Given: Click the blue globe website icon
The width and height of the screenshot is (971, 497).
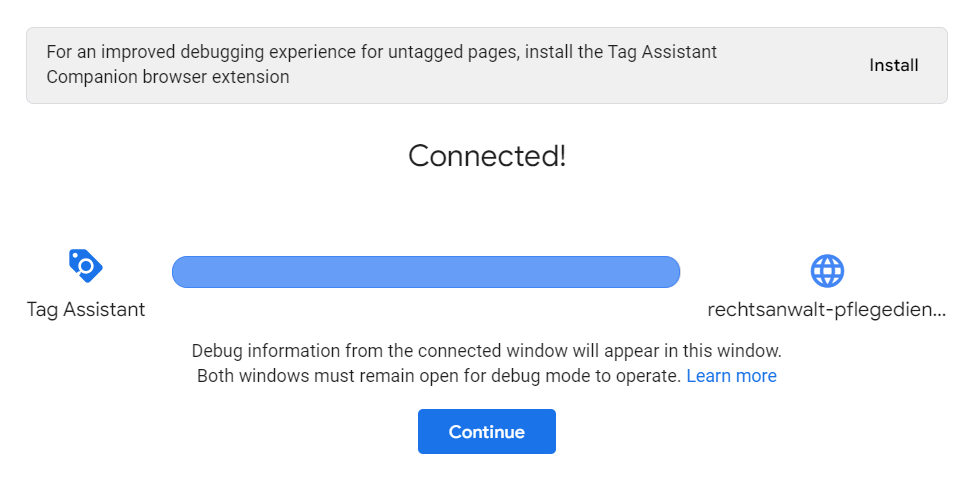Looking at the screenshot, I should (x=826, y=270).
